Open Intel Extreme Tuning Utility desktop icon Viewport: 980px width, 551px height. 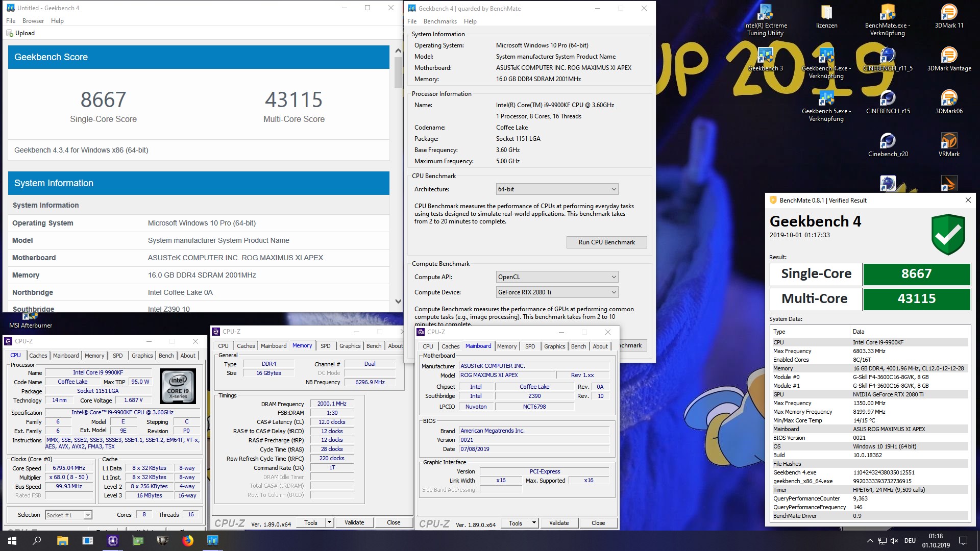click(765, 20)
